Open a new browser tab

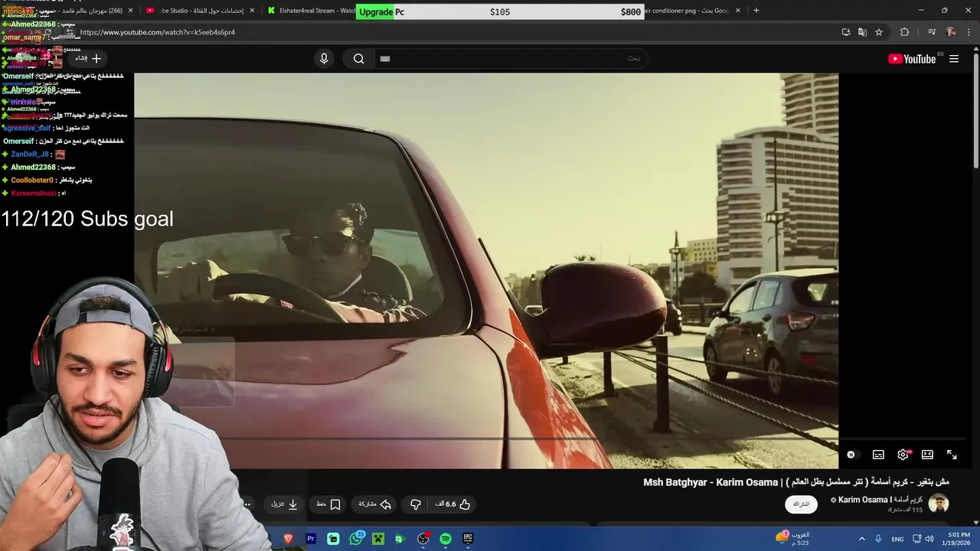(x=756, y=11)
